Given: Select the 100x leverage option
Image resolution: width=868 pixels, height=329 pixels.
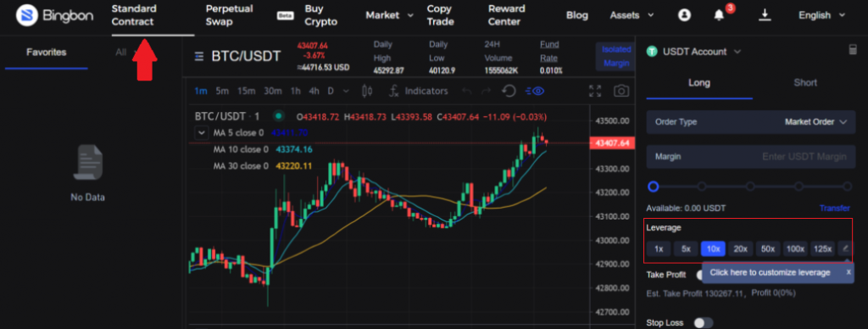Looking at the screenshot, I should point(795,248).
